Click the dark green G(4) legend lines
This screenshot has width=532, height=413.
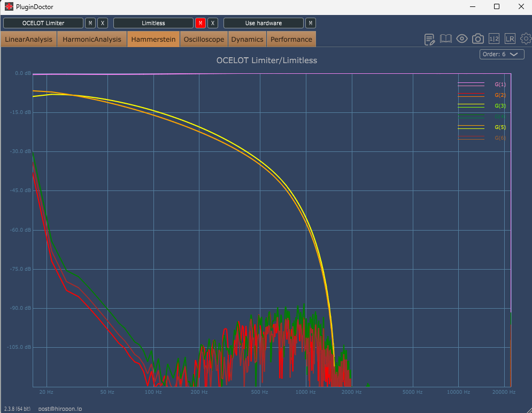pyautogui.click(x=471, y=117)
